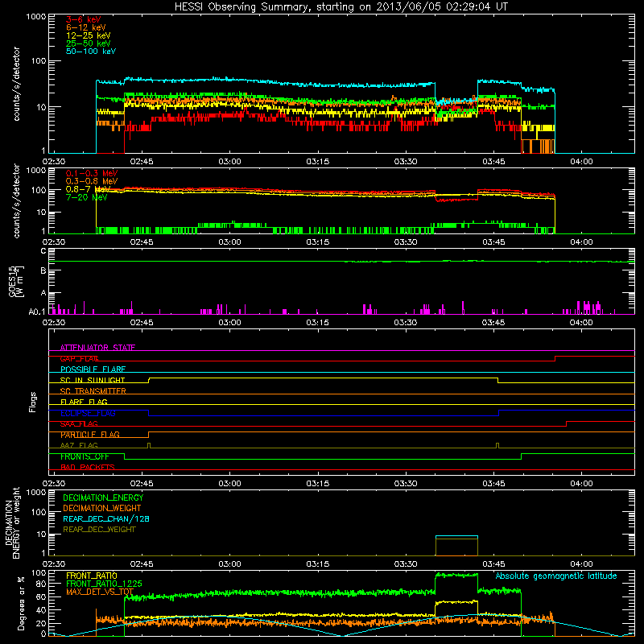
Task: Select the SC_TRANSMITTER flag label
Action: pos(93,391)
